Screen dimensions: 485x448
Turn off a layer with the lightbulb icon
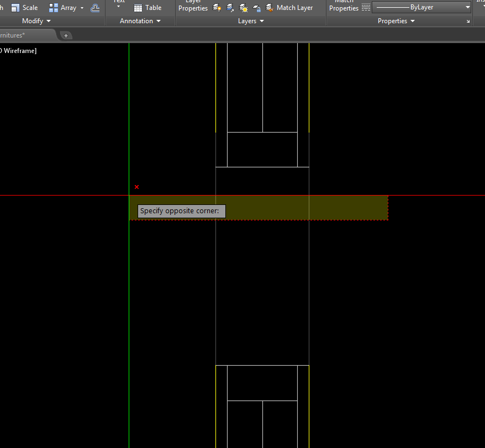pos(217,8)
